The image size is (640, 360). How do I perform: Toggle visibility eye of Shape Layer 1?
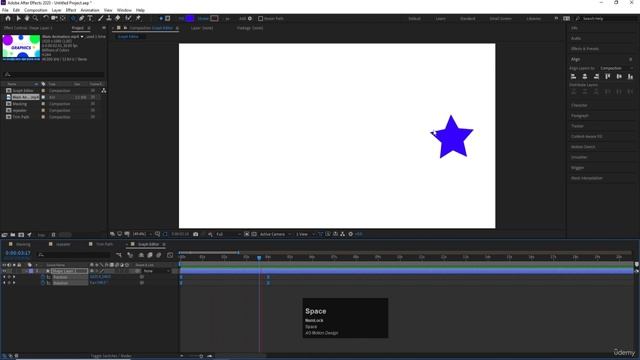pyautogui.click(x=4, y=271)
